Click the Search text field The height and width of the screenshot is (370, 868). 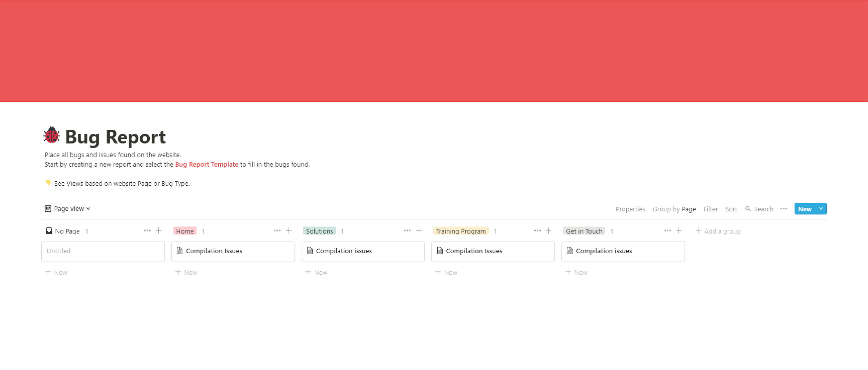click(764, 209)
